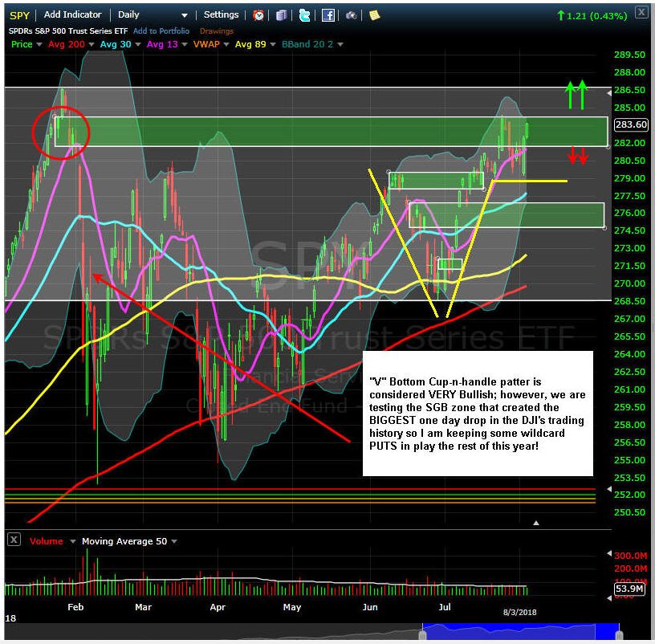This screenshot has width=655, height=644.
Task: Click the Avg 200 indicator label
Action: (67, 44)
